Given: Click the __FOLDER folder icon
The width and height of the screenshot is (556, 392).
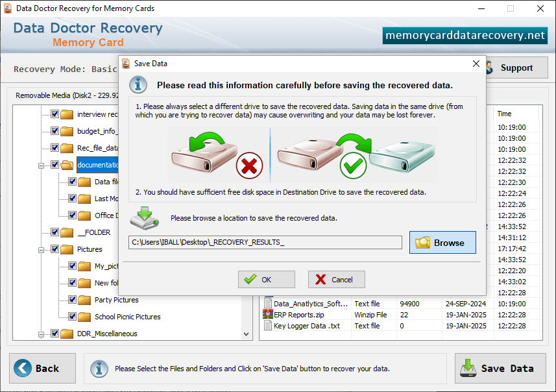Looking at the screenshot, I should click(x=67, y=232).
